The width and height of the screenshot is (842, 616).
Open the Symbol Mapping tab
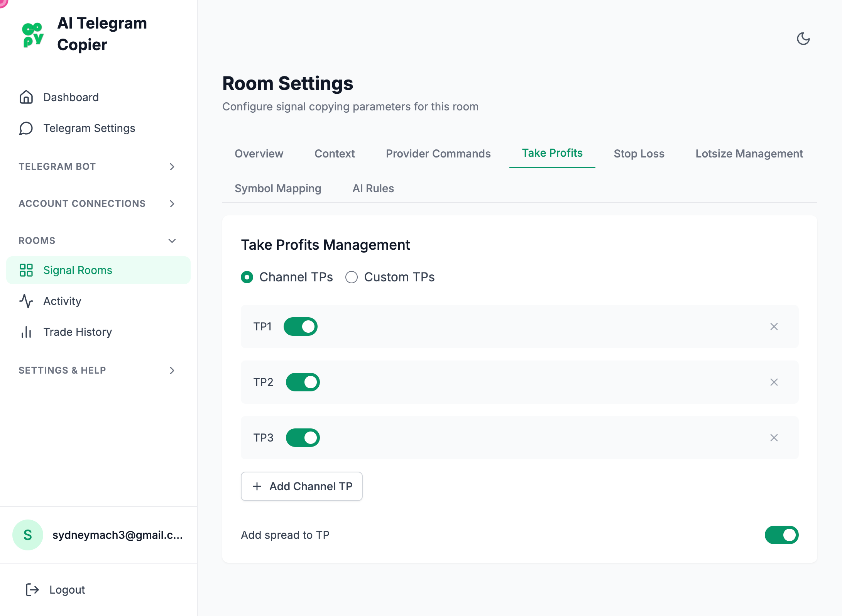278,188
